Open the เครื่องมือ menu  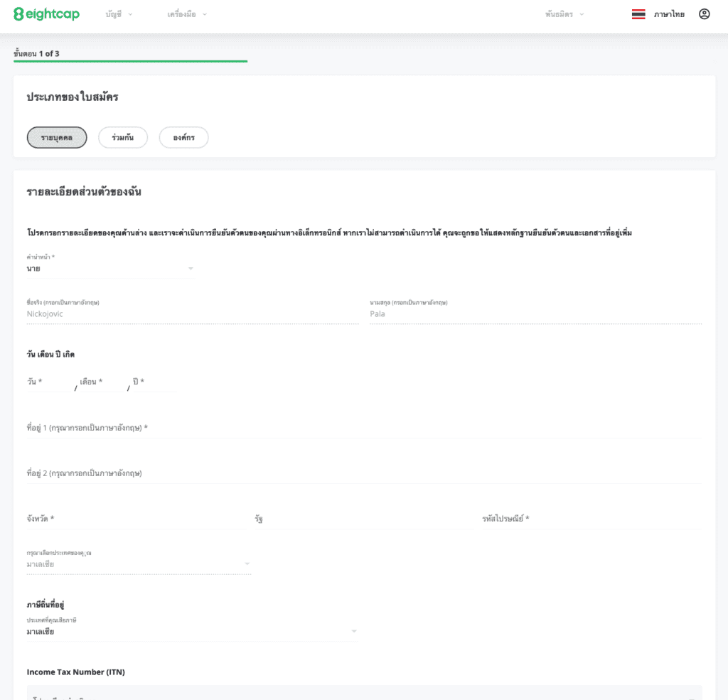[x=181, y=14]
